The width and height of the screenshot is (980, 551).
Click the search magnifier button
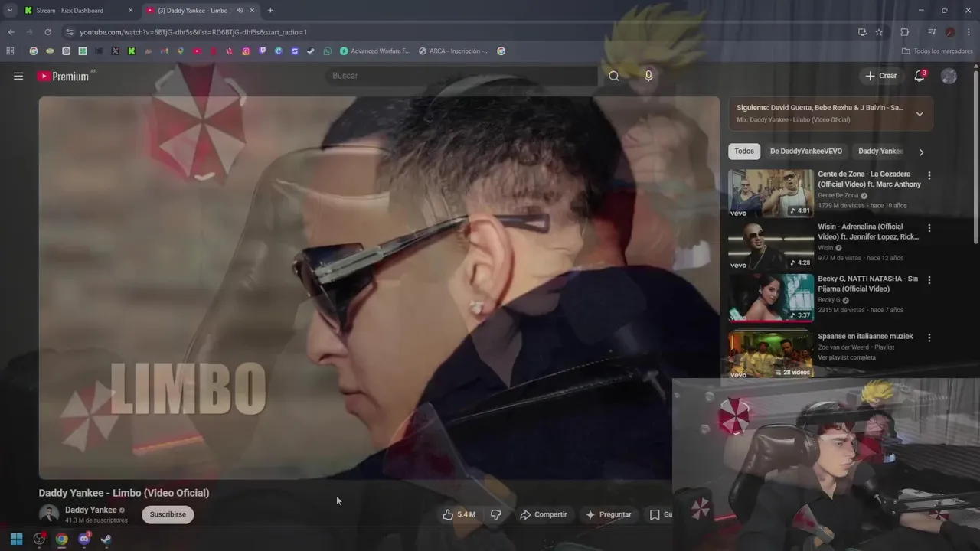614,76
